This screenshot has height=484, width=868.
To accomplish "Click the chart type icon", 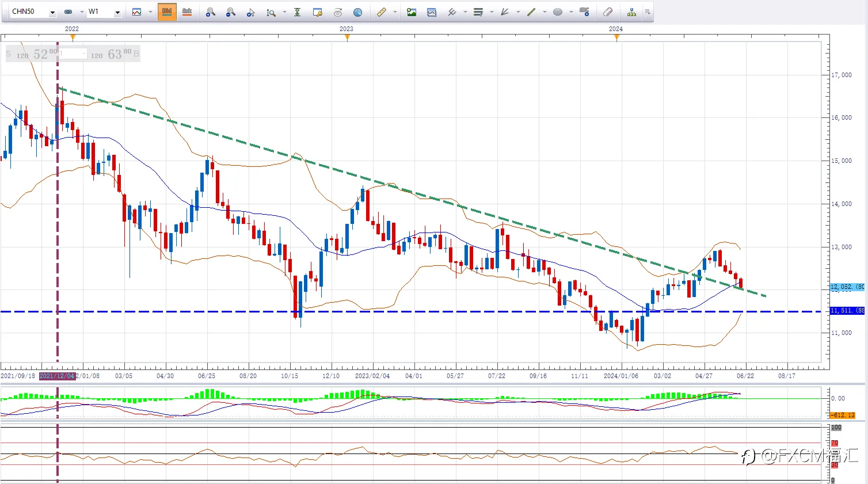I will (x=136, y=12).
